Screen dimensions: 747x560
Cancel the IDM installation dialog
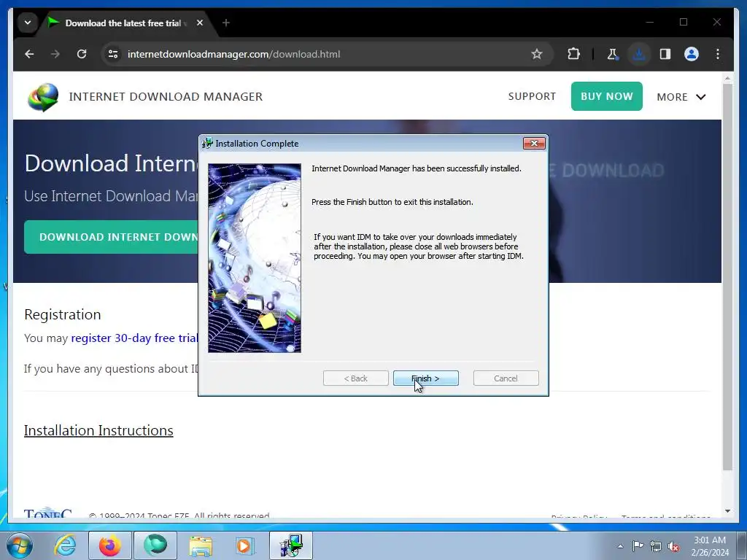click(506, 378)
